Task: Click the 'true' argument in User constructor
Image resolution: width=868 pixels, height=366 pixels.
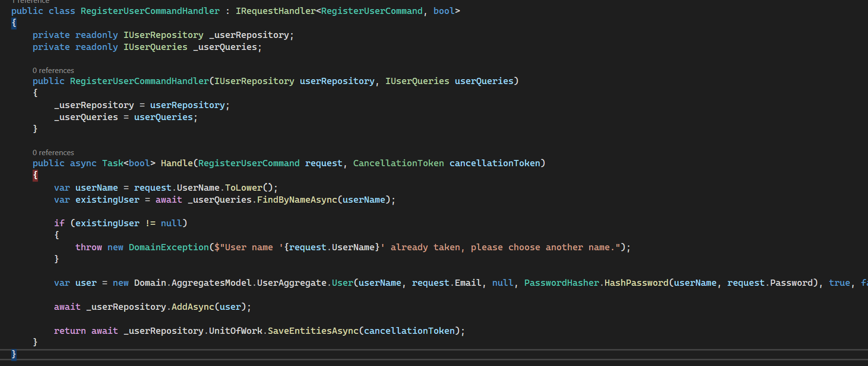Action: point(839,283)
